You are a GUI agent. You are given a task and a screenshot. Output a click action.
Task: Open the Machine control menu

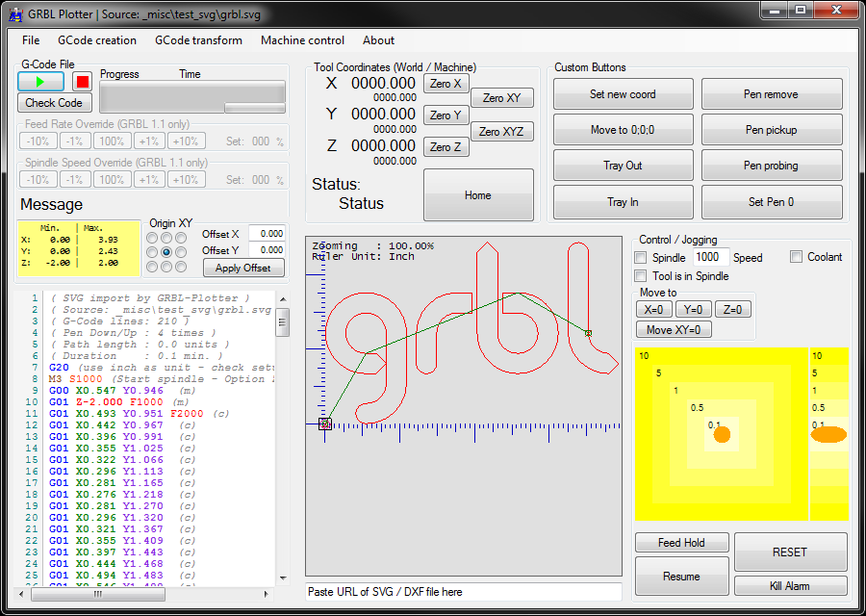click(x=302, y=40)
